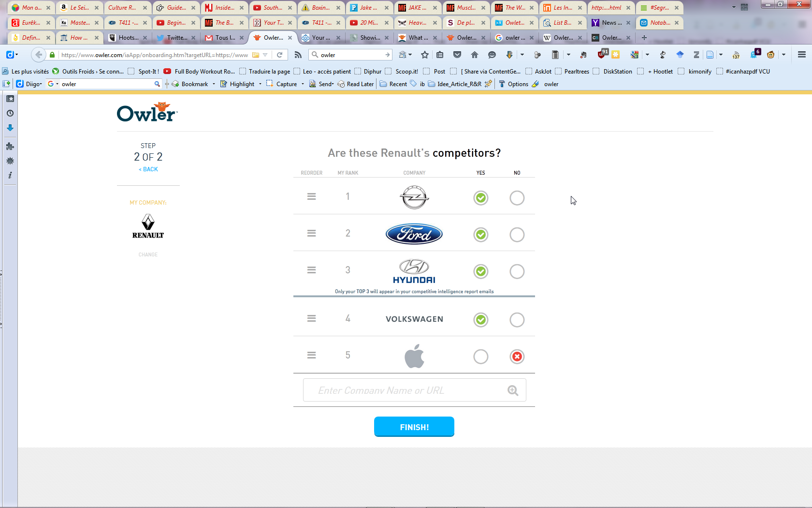Select Yes for Hyundai
This screenshot has height=508, width=812.
tap(481, 271)
